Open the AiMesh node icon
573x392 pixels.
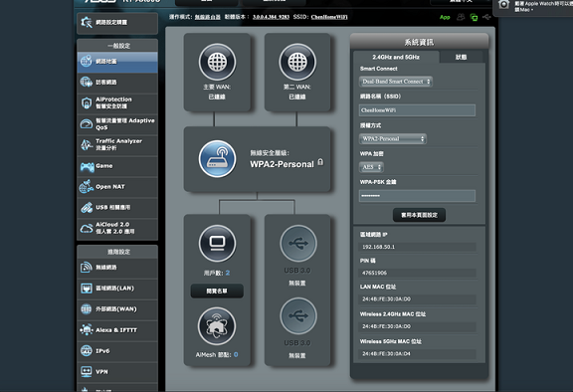217,326
